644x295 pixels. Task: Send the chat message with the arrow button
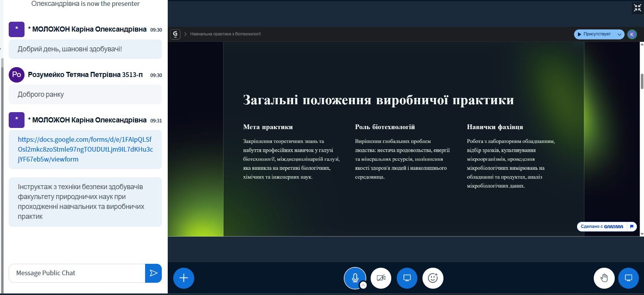153,273
